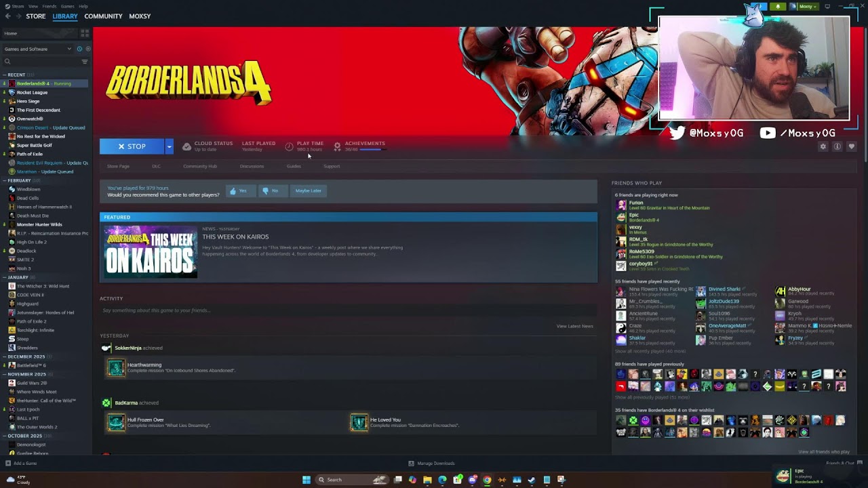Click the Play Time clock icon
Image resolution: width=868 pixels, height=488 pixels.
[290, 146]
